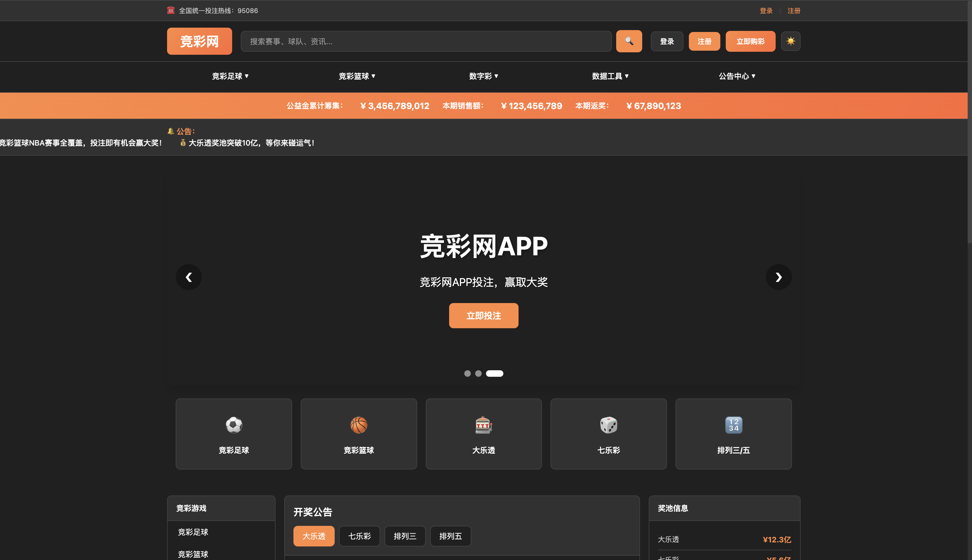Click the magnifier search icon button

pyautogui.click(x=629, y=41)
